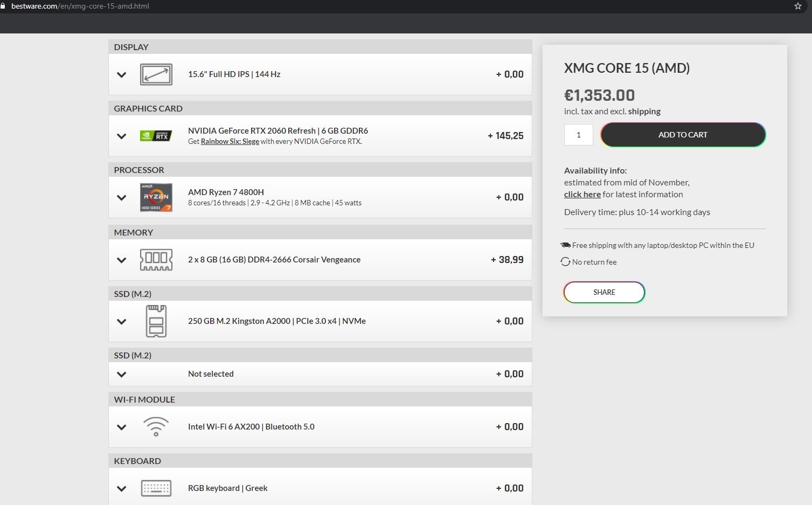This screenshot has width=812, height=505.
Task: Expand the Memory options chevron
Action: pos(122,260)
